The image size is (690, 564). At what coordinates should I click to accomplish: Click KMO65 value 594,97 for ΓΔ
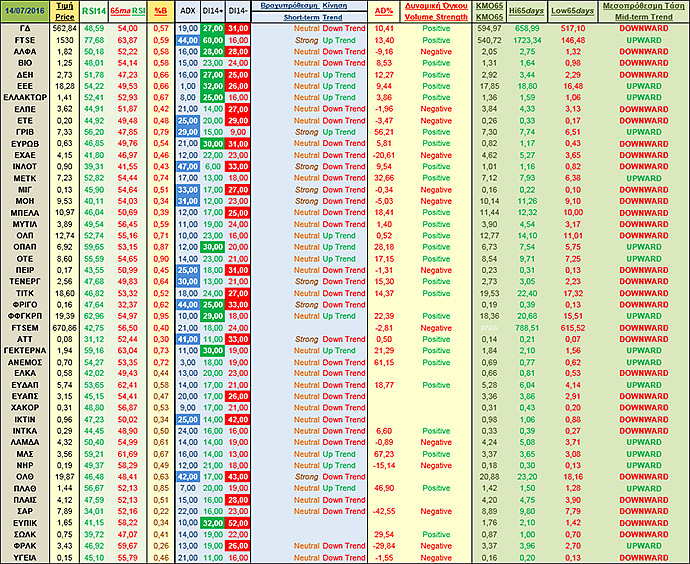pos(489,29)
